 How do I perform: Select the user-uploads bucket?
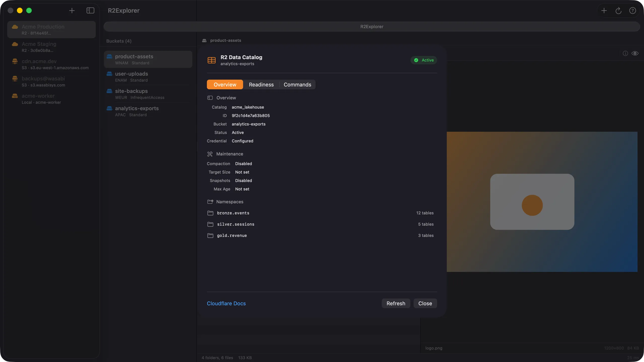click(x=148, y=77)
